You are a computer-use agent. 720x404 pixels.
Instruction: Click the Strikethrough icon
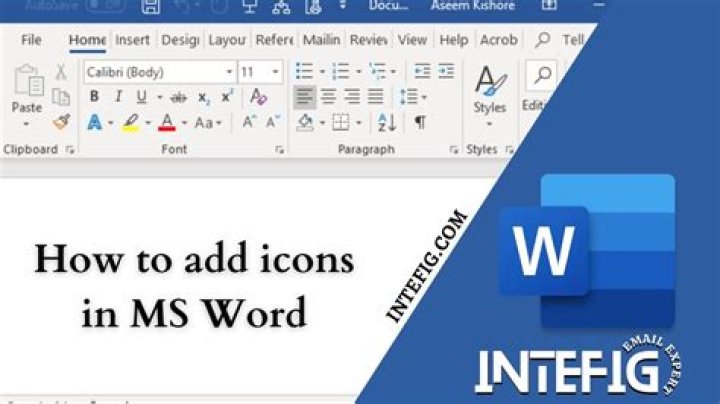click(x=178, y=97)
